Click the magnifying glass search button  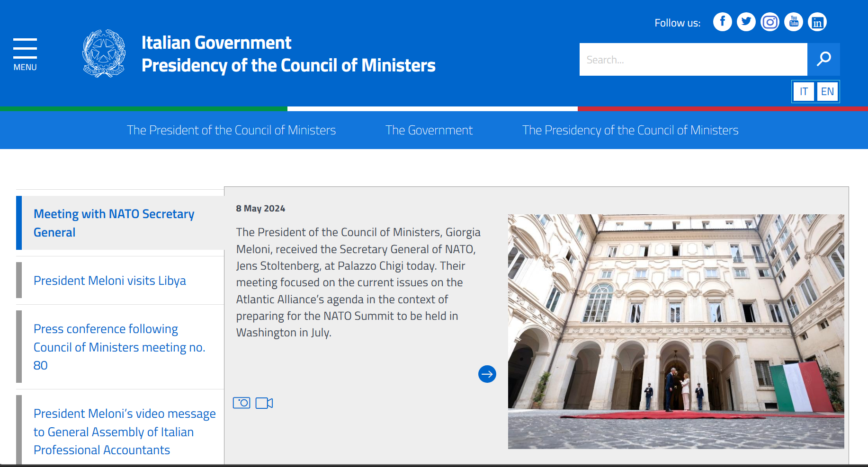click(x=823, y=59)
